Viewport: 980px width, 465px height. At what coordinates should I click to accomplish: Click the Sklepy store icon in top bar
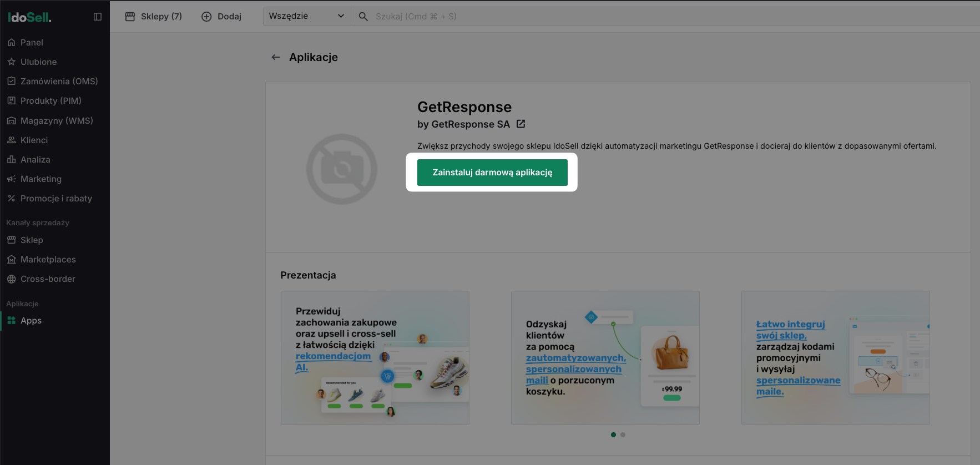pos(130,17)
